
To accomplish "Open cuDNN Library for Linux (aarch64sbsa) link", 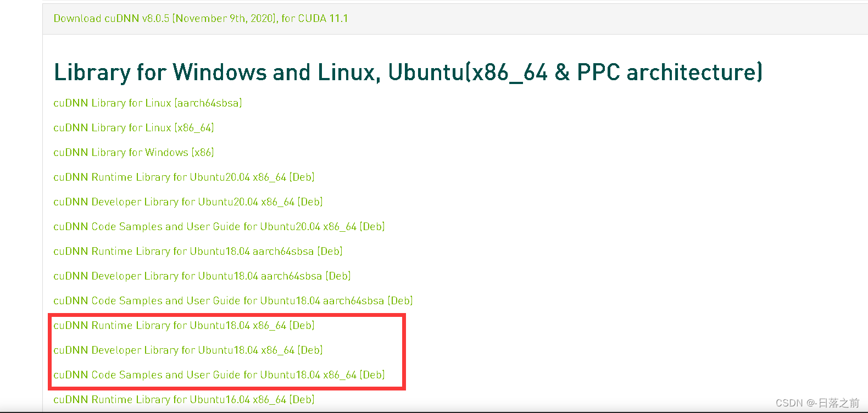I will click(x=148, y=103).
